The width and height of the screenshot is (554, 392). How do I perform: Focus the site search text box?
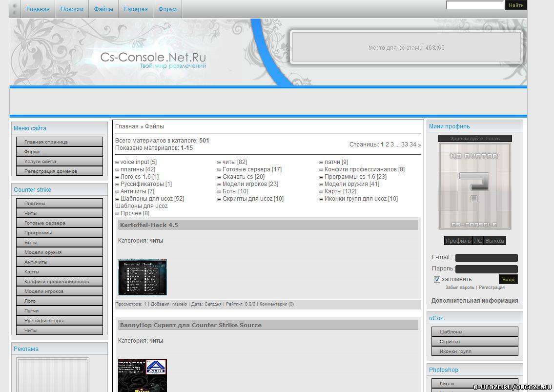coord(474,5)
